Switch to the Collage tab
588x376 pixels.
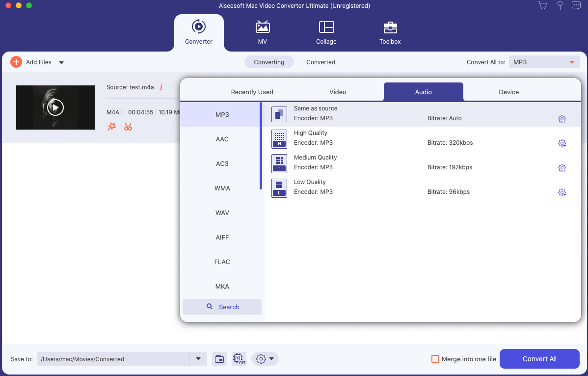click(x=326, y=32)
